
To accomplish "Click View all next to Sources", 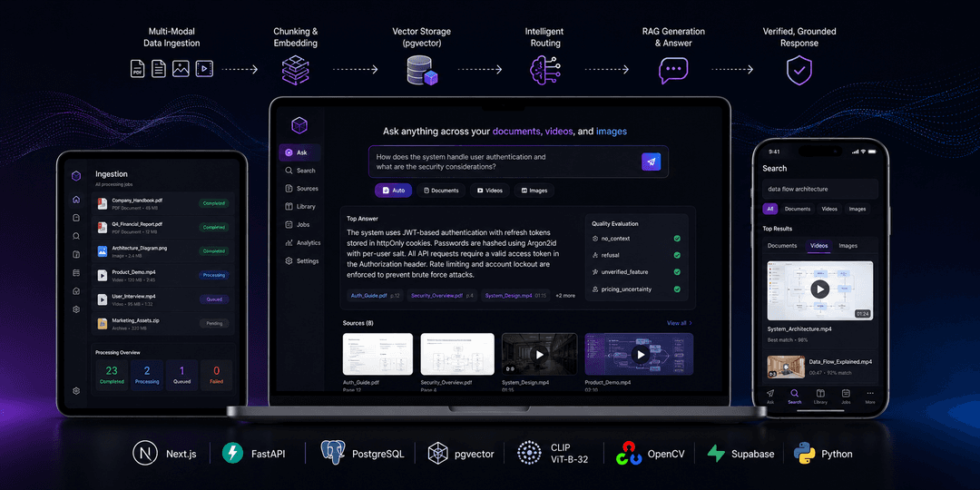I will point(680,323).
